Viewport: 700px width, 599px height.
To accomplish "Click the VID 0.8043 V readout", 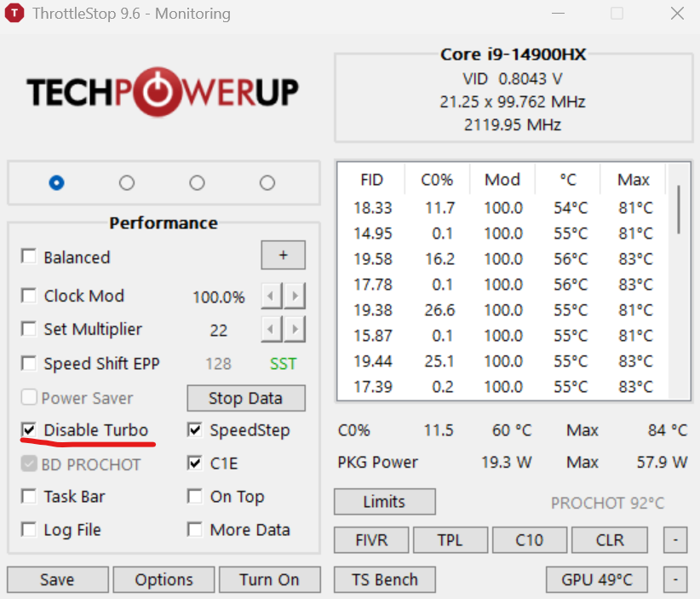I will click(x=513, y=79).
